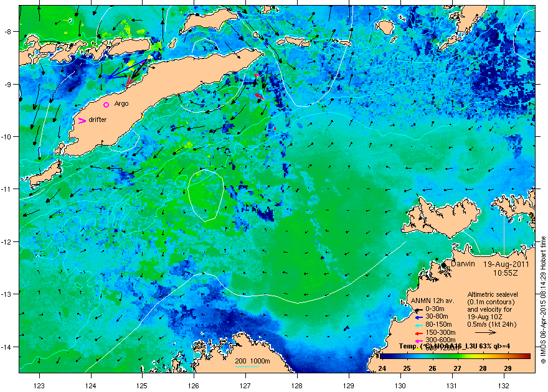Click the '19-Aug 10Z' text
548x392 pixels.
(484, 317)
